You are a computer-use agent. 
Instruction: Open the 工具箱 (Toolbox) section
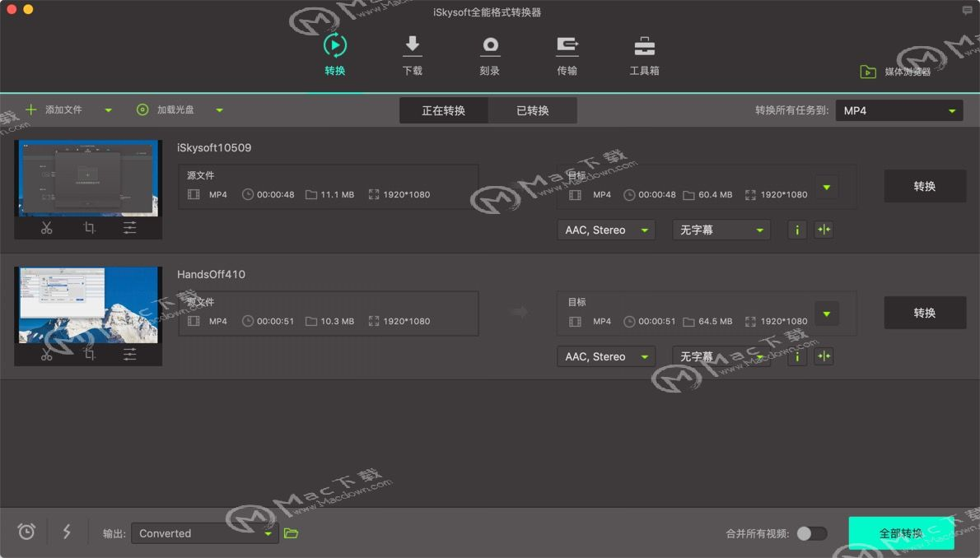pos(644,54)
